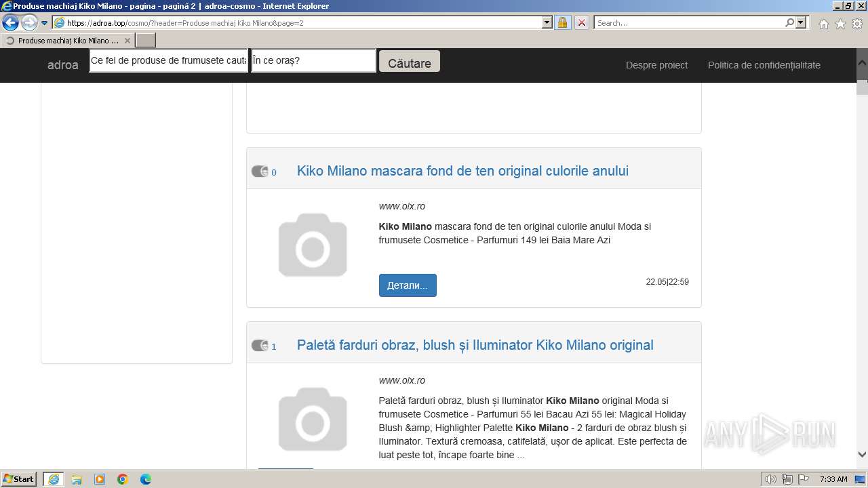Click the search magnifier icon
This screenshot has width=868, height=488.
[789, 22]
